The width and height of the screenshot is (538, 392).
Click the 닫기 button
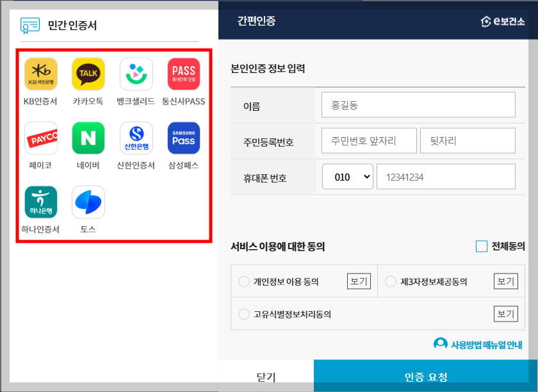266,376
